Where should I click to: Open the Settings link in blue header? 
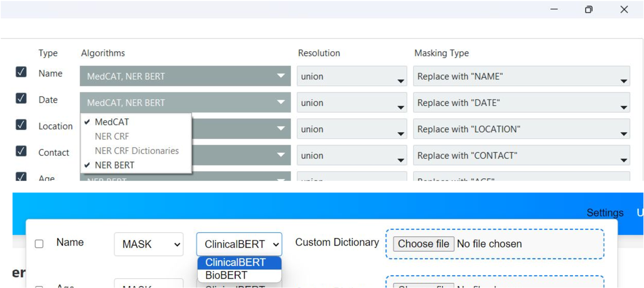coord(604,213)
